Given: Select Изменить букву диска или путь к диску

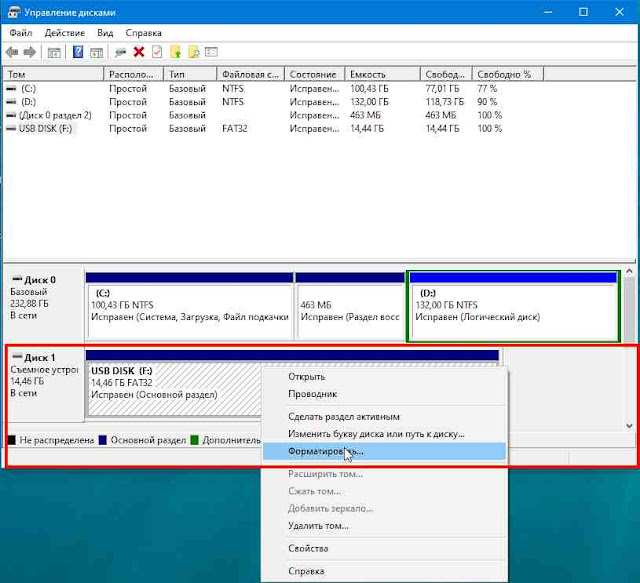Looking at the screenshot, I should 384,434.
